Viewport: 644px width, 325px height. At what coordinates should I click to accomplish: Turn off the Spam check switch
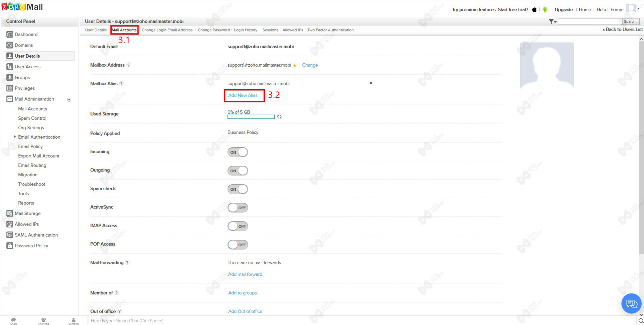click(x=238, y=189)
